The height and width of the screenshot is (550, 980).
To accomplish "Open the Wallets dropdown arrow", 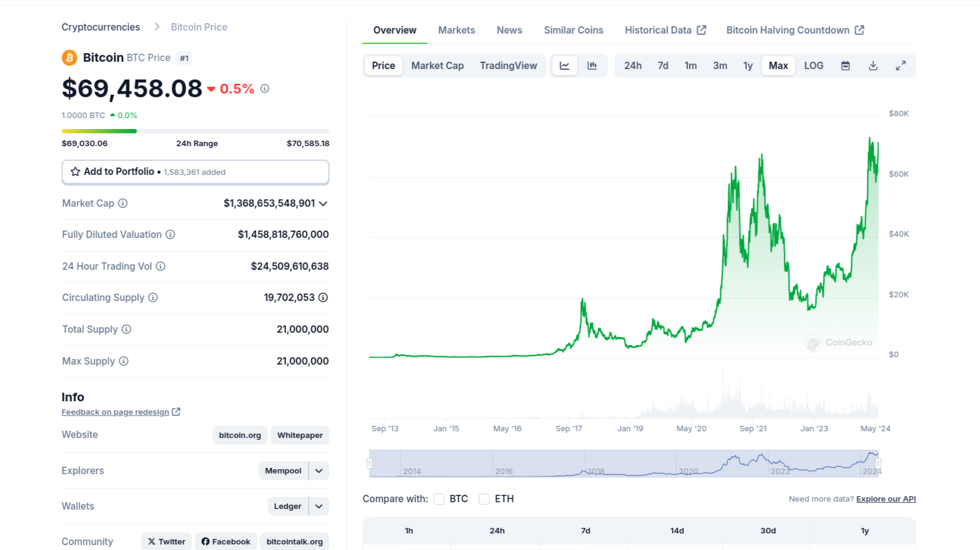I will (x=319, y=507).
